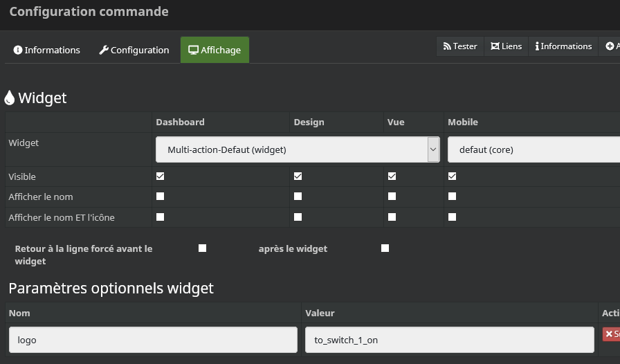Viewport: 620px width, 364px height.
Task: Click the Informations button in toolbar
Action: pos(563,46)
